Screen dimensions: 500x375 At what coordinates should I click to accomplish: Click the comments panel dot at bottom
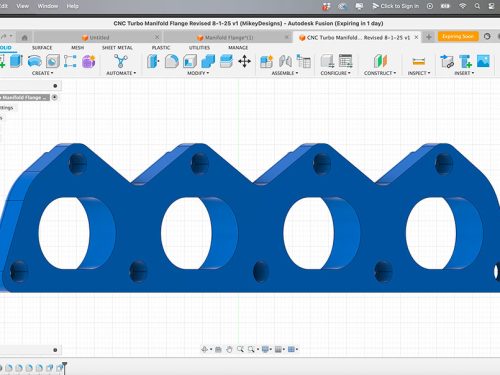coord(55,350)
